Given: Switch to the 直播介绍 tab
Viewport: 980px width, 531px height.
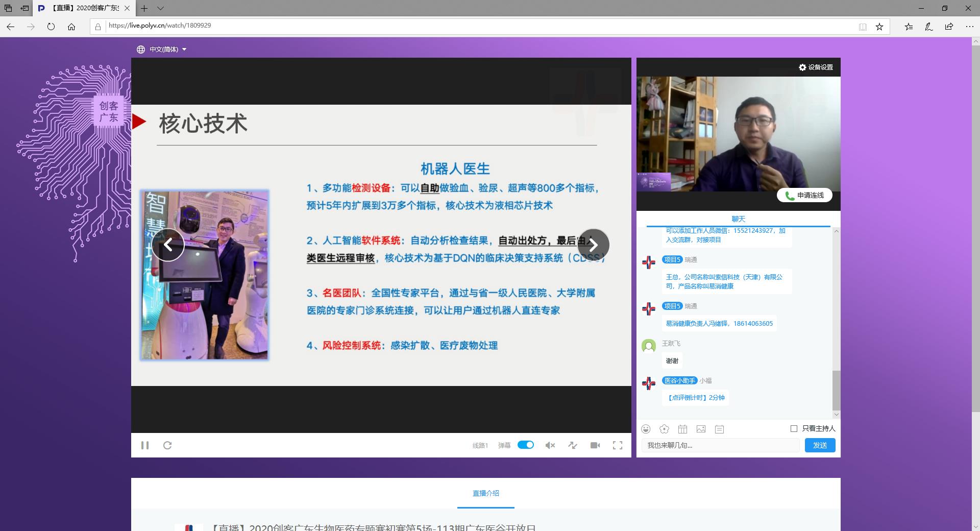Looking at the screenshot, I should click(x=485, y=493).
